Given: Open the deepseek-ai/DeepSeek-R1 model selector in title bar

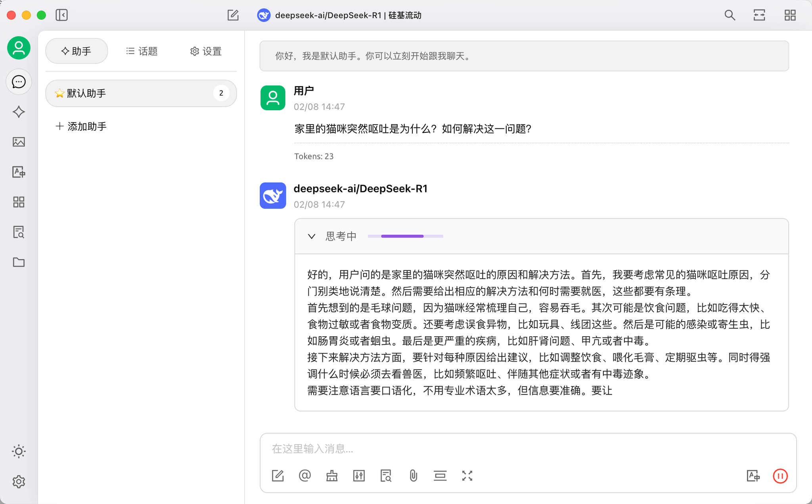Looking at the screenshot, I should pos(339,15).
